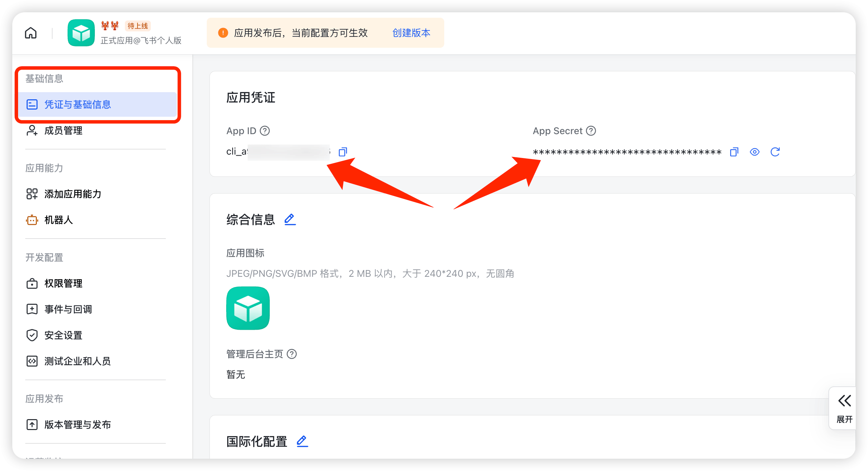This screenshot has width=868, height=471.
Task: Select the 机器人 (bot) sidebar icon
Action: click(x=32, y=220)
